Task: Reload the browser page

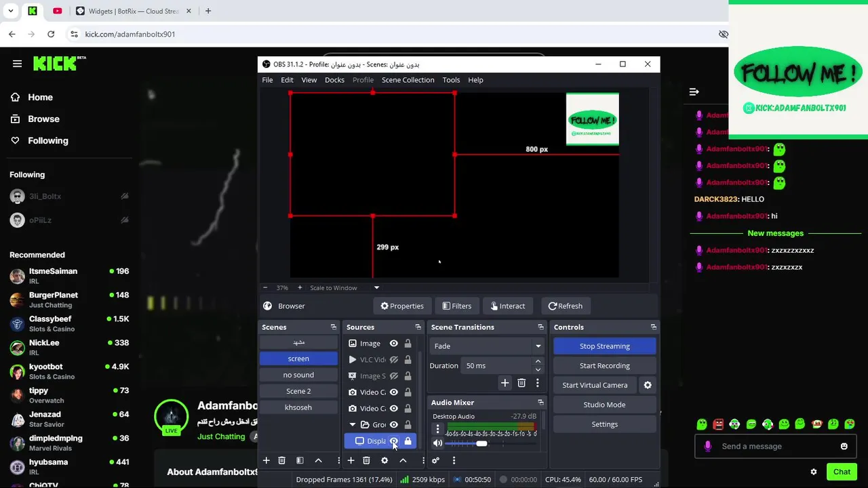Action: coord(51,34)
